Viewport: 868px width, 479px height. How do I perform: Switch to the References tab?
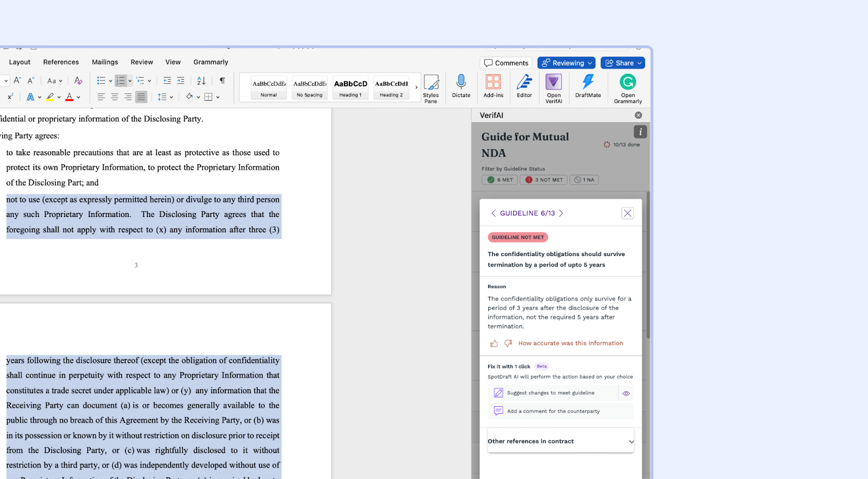pyautogui.click(x=61, y=62)
